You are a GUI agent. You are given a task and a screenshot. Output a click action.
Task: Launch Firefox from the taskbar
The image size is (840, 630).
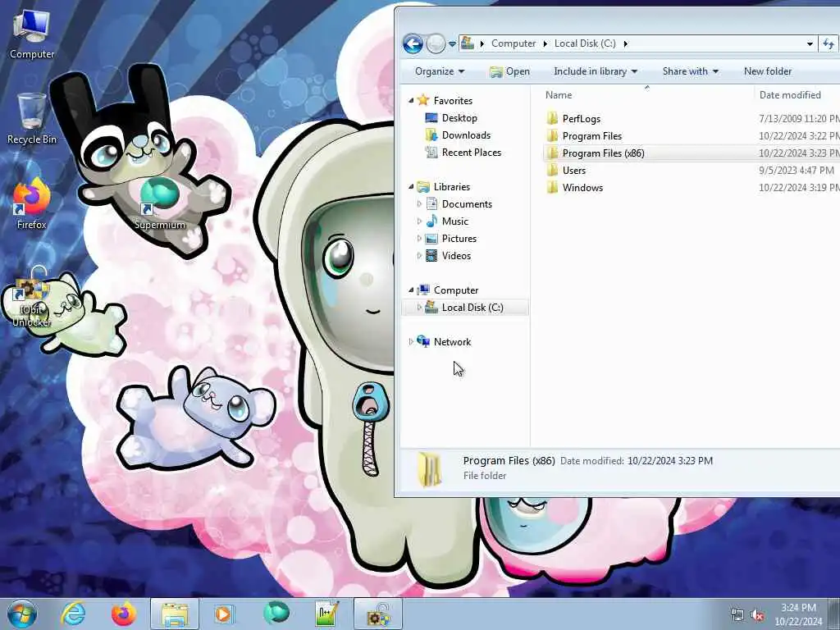[124, 614]
